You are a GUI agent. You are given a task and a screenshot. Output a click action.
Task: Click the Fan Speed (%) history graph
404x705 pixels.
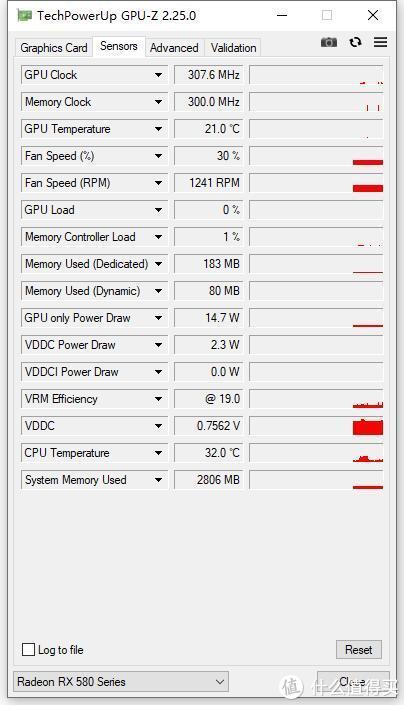(316, 156)
